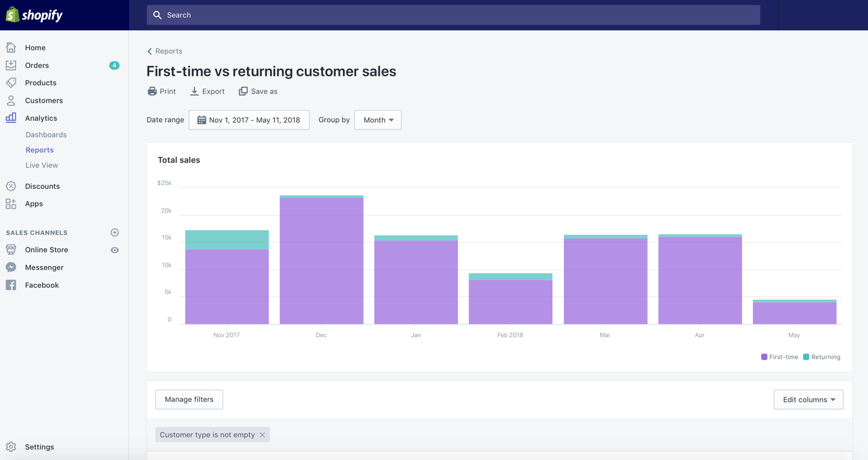Image resolution: width=868 pixels, height=460 pixels.
Task: Click the Export download icon
Action: click(194, 91)
